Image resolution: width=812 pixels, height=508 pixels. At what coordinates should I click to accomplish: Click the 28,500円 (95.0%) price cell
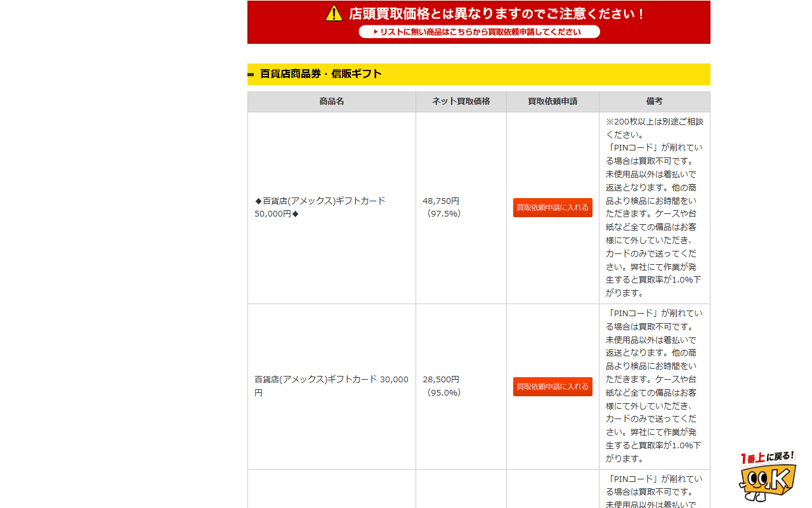(461, 387)
